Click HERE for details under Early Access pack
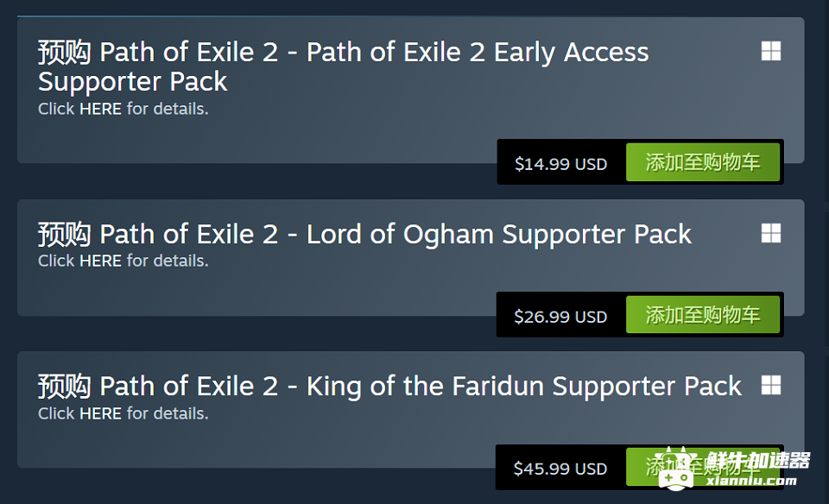829x504 pixels. tap(100, 109)
